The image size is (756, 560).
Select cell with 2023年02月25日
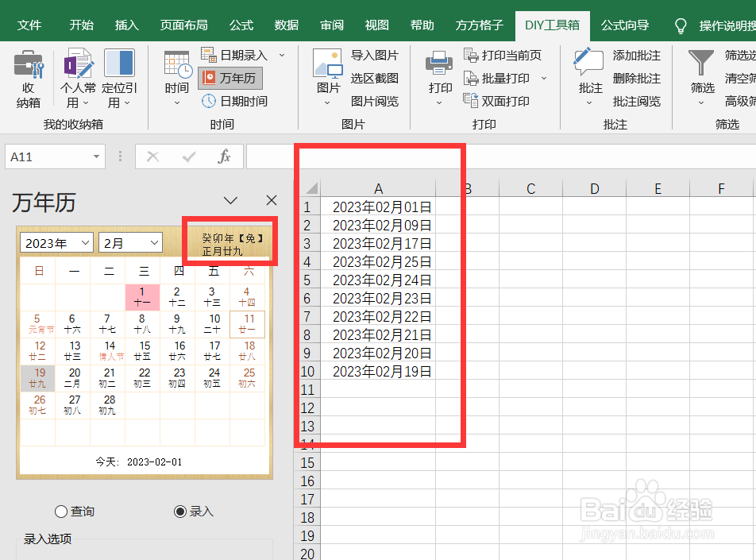(x=378, y=262)
